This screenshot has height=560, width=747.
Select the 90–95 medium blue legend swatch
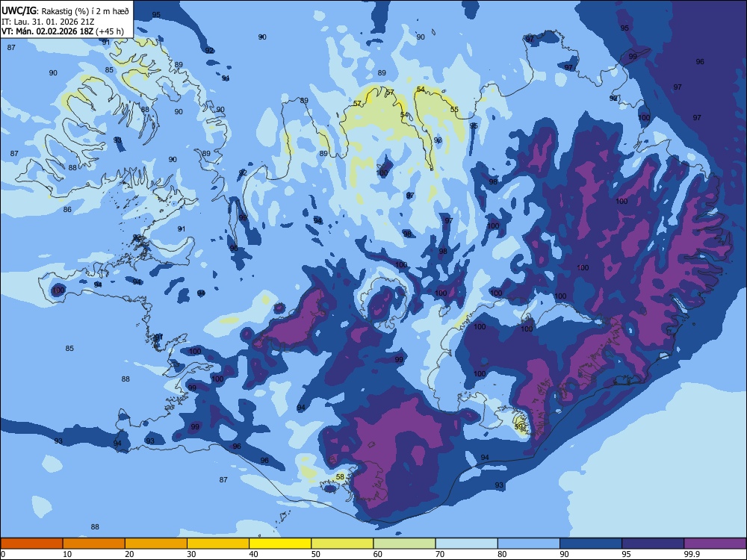tap(591, 544)
